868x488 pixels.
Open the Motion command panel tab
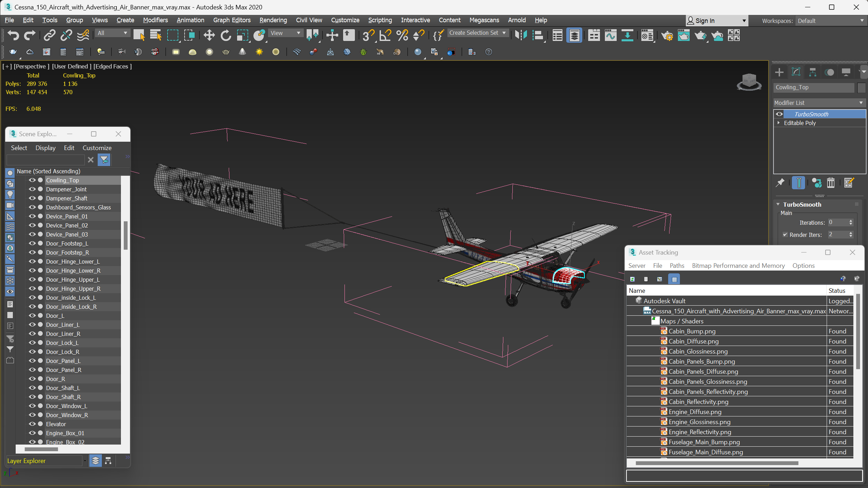click(829, 72)
